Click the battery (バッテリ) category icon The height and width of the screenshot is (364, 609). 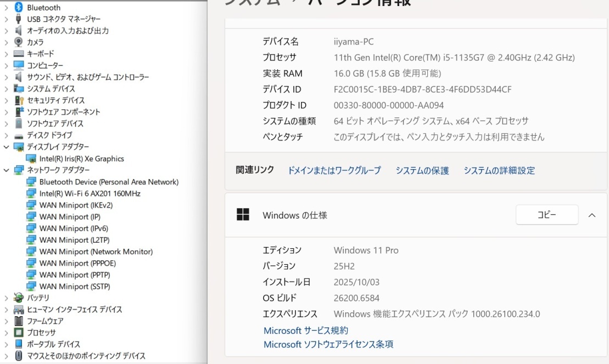click(19, 298)
